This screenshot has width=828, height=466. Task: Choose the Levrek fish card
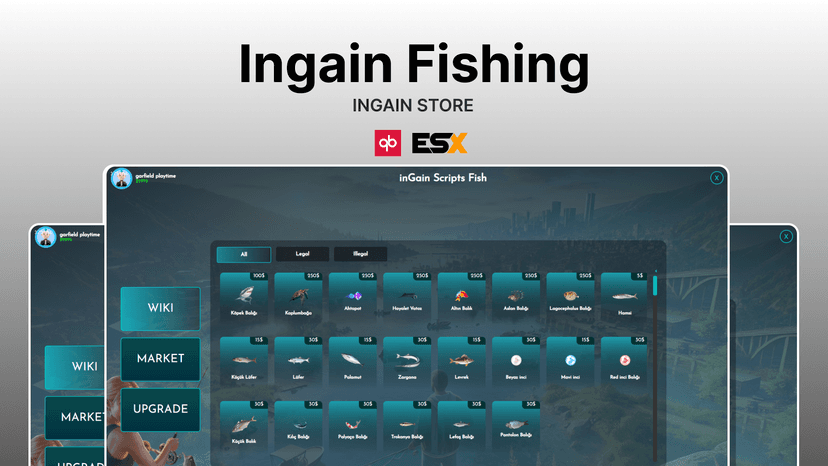(462, 360)
